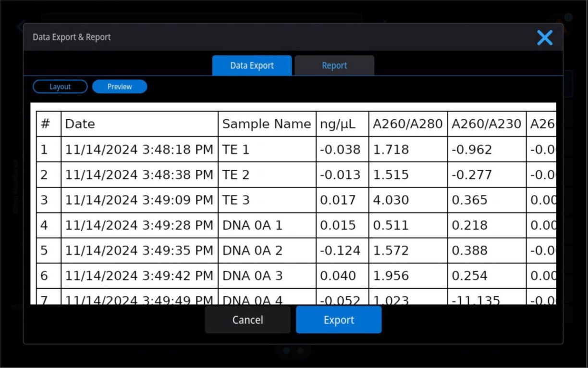Screen dimensions: 588x368
Task: Click the A260/A230 column header
Action: point(487,124)
